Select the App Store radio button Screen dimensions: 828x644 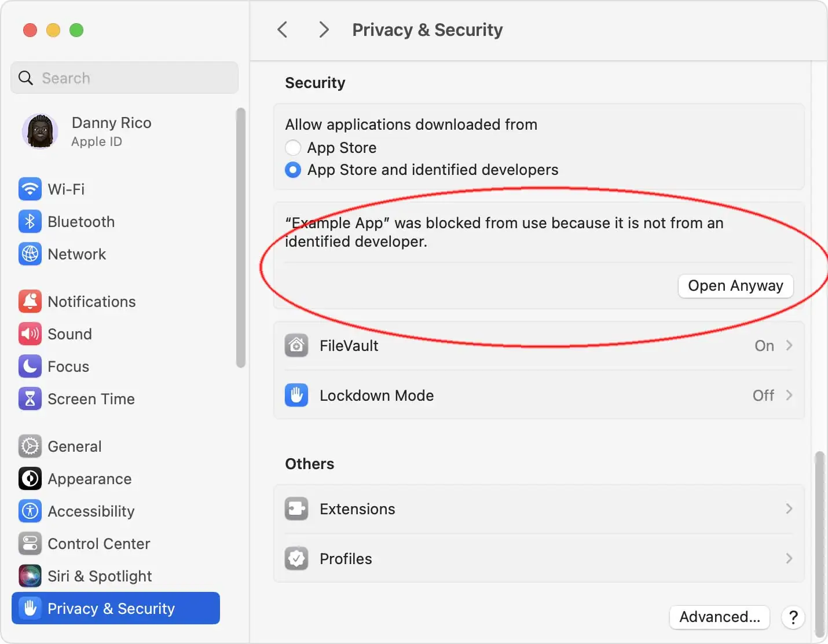(294, 148)
